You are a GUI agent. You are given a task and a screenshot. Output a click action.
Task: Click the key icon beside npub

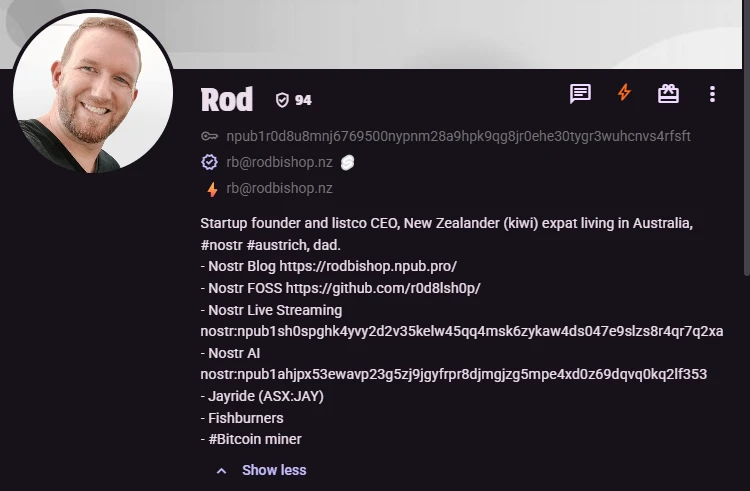coord(209,136)
